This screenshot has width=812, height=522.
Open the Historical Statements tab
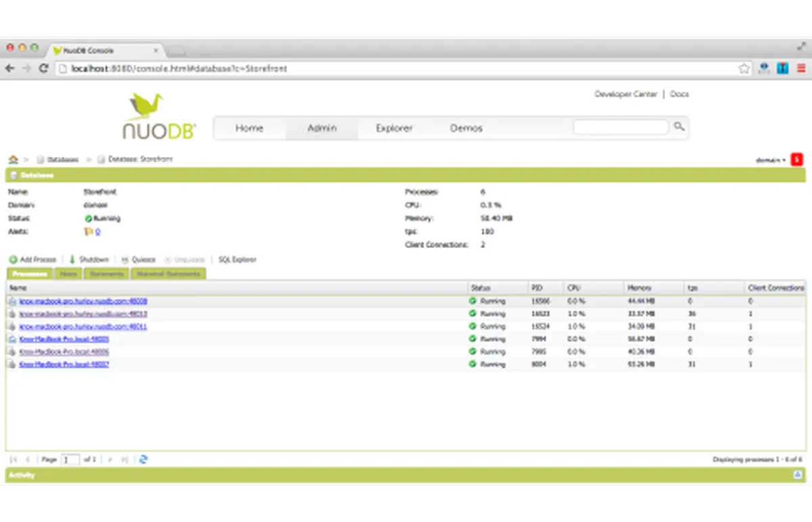(168, 274)
